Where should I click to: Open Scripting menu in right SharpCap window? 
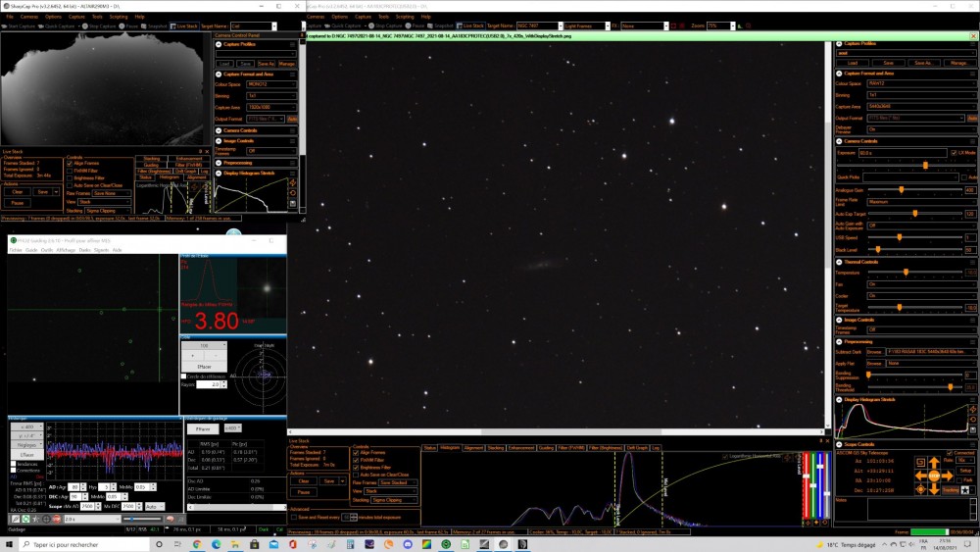(405, 17)
